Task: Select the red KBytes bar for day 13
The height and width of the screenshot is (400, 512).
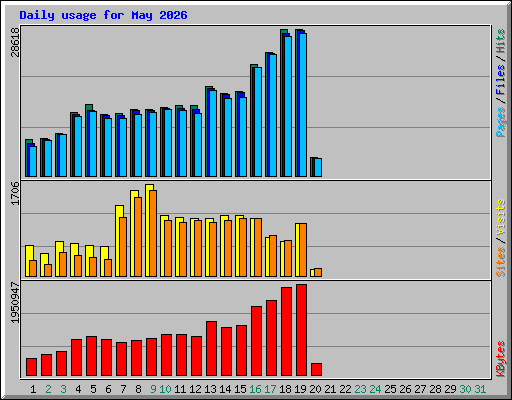Action: pos(211,349)
